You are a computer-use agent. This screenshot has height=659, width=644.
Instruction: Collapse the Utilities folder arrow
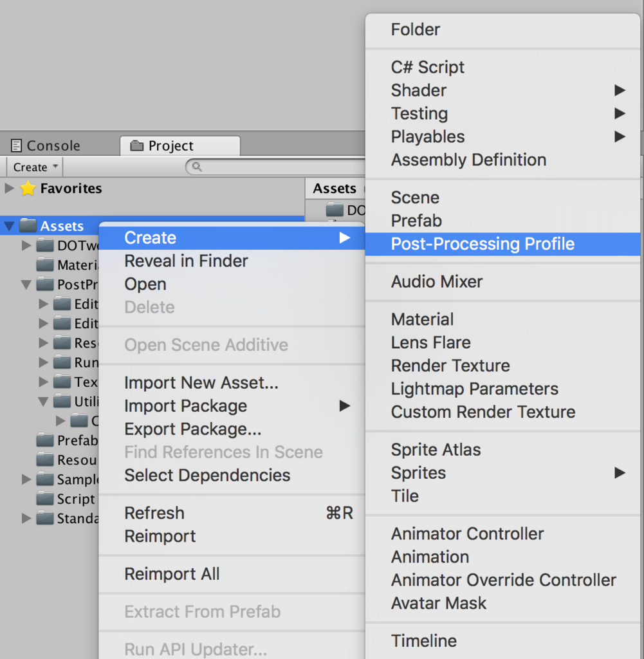tap(43, 402)
